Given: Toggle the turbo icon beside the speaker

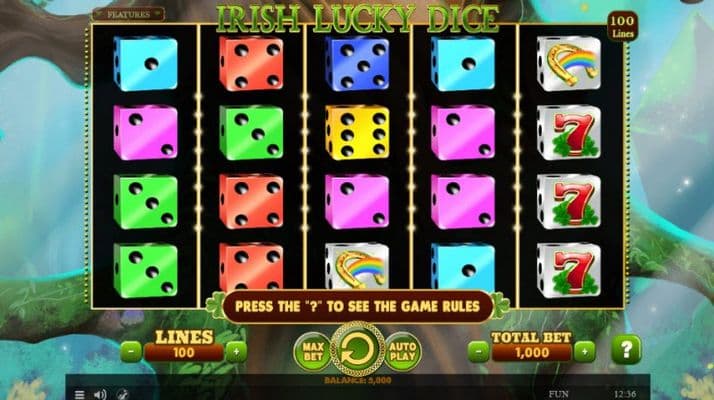Looking at the screenshot, I should 122,395.
